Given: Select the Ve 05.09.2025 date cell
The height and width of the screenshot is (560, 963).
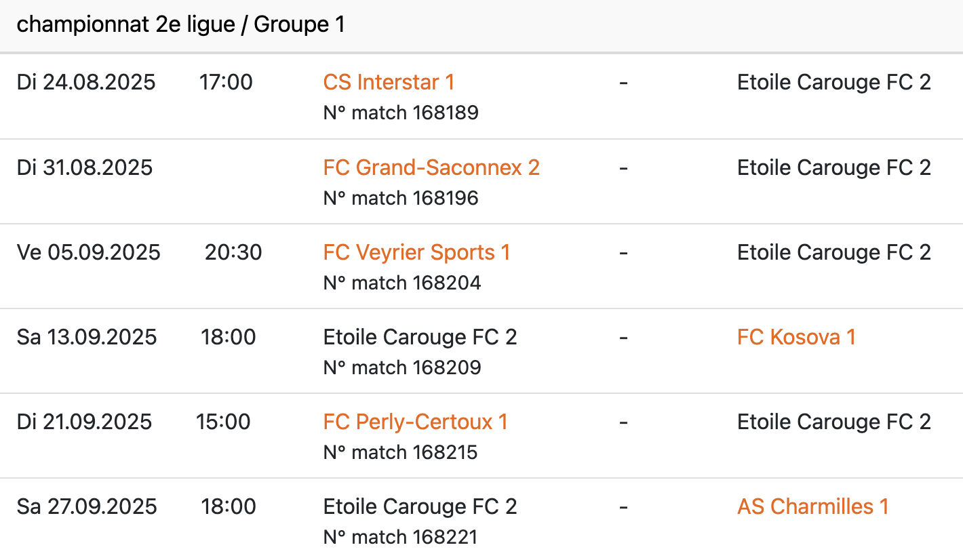Looking at the screenshot, I should pos(89,252).
